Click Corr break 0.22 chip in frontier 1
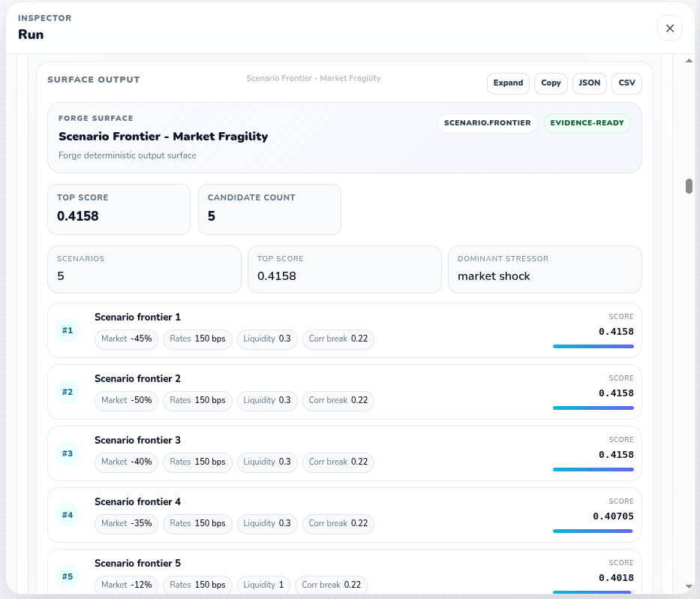The height and width of the screenshot is (599, 700). pos(338,339)
